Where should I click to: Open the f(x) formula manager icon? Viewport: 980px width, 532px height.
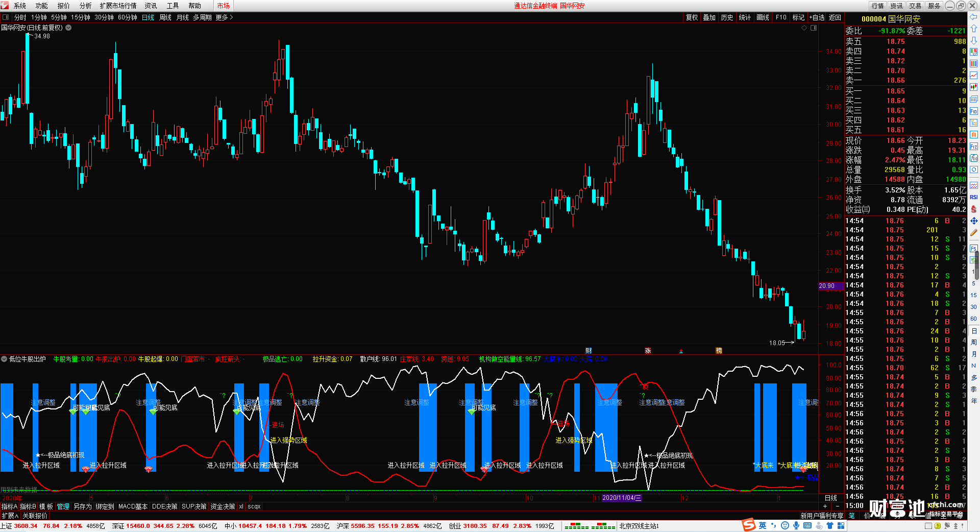tap(974, 158)
